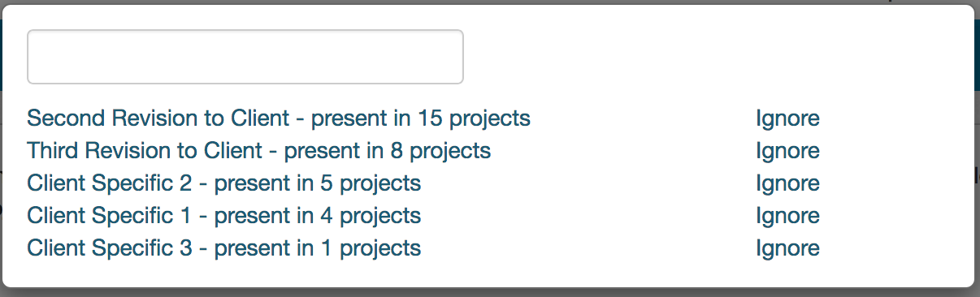Ignore Client Specific 1

tap(787, 216)
